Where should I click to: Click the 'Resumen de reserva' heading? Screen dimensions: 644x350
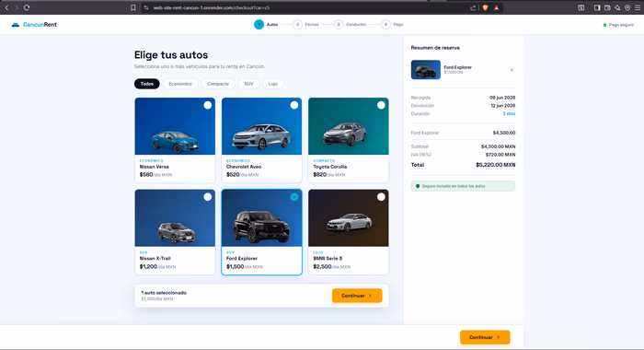tap(435, 48)
